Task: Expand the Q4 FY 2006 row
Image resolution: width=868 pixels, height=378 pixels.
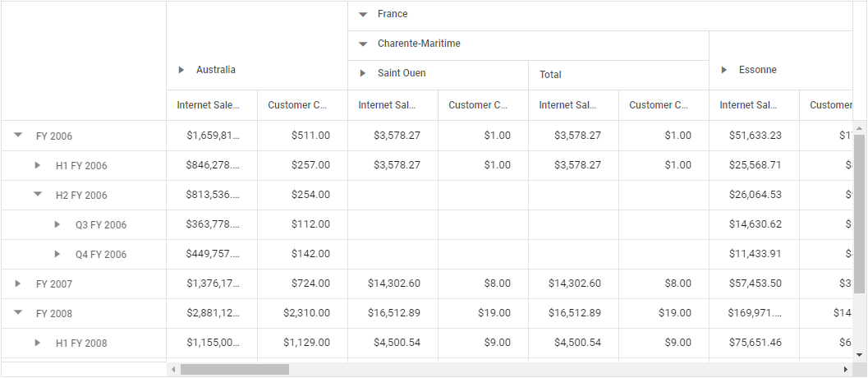Action: pos(57,254)
